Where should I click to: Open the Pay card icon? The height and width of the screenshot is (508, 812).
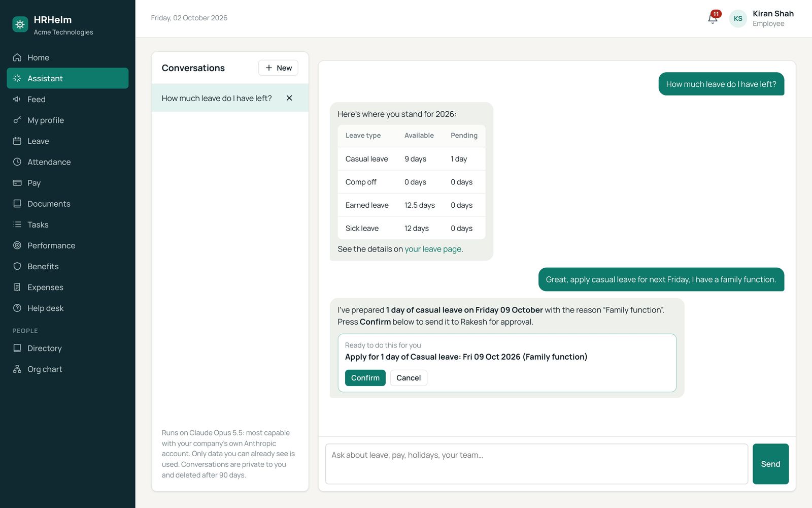point(17,182)
